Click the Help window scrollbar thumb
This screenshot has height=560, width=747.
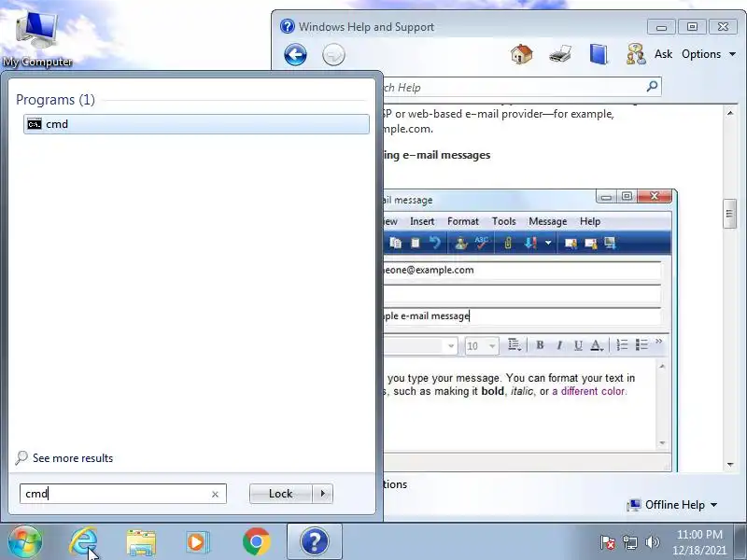tap(729, 214)
